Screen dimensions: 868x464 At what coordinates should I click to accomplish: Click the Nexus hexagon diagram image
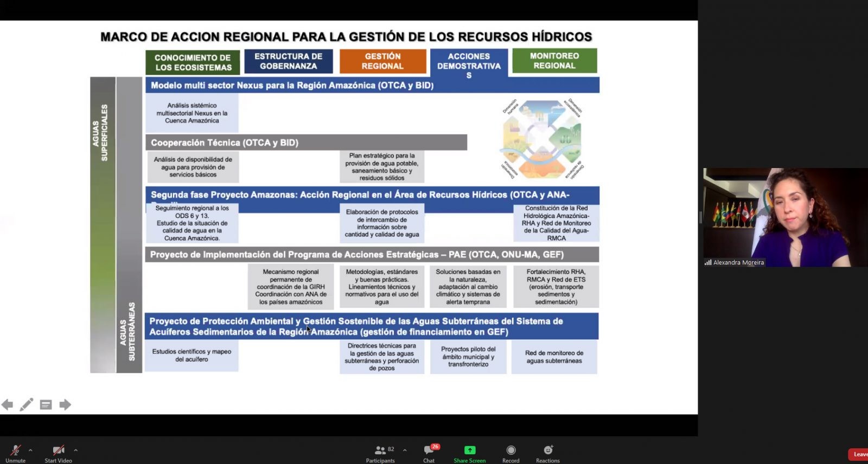tap(542, 139)
